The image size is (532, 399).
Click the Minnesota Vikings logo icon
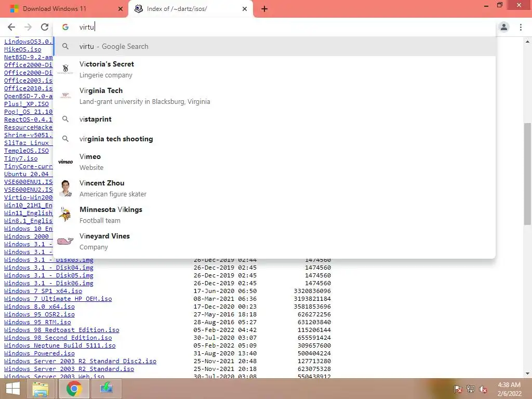tap(65, 215)
